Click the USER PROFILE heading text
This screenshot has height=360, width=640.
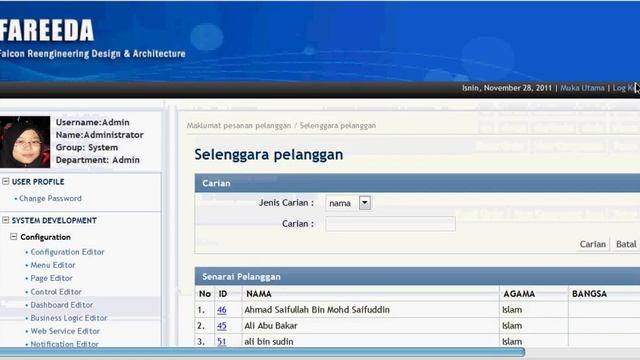pos(38,182)
